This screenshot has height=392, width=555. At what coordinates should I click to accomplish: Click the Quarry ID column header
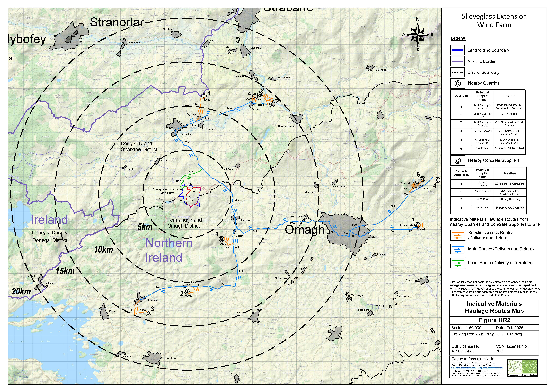click(461, 96)
